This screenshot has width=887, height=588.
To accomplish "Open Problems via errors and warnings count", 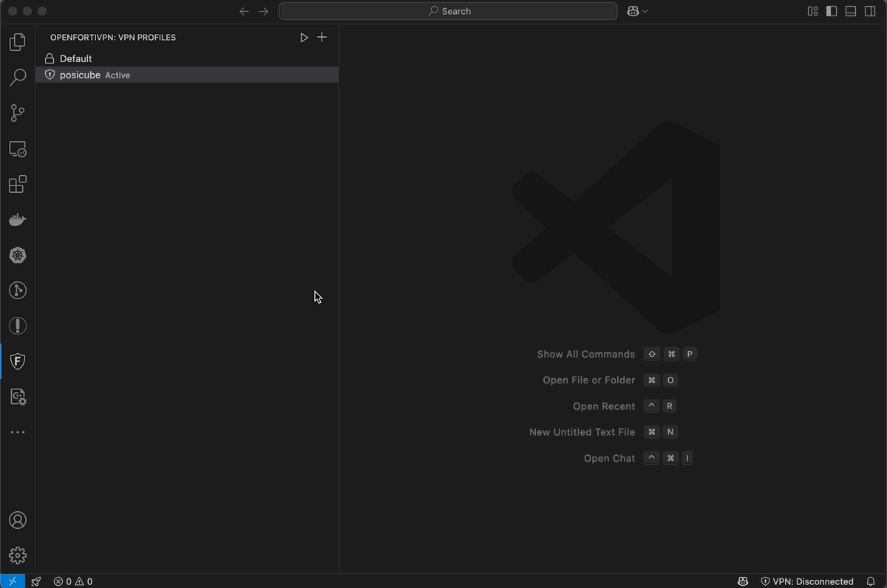I will click(73, 581).
